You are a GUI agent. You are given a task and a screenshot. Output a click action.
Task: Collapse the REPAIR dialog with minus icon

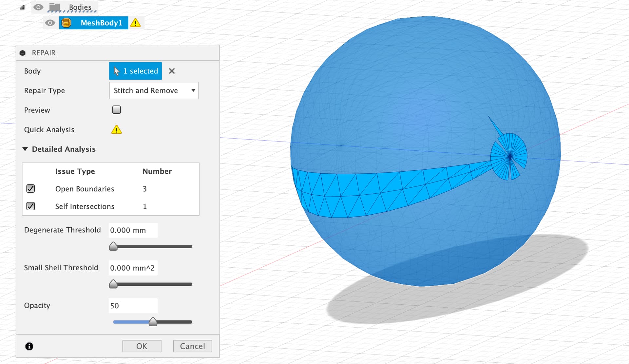click(x=23, y=53)
